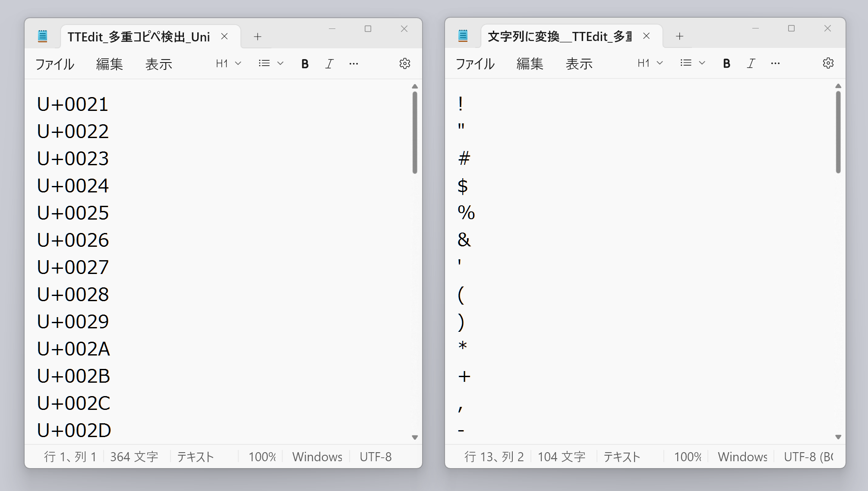Image resolution: width=868 pixels, height=491 pixels.
Task: Open ファイル menu in left Notepad window
Action: pyautogui.click(x=55, y=64)
